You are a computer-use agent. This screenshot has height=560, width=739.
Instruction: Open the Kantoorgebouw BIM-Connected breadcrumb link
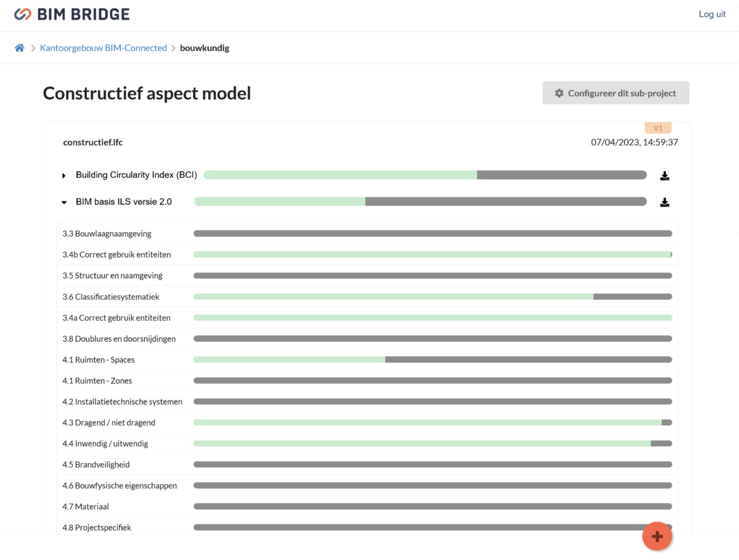tap(103, 48)
